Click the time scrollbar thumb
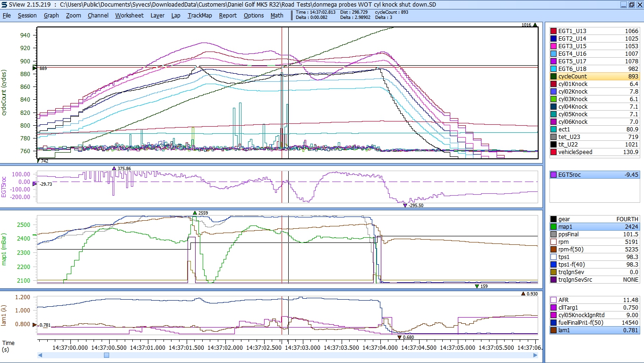The image size is (644, 363). click(106, 355)
